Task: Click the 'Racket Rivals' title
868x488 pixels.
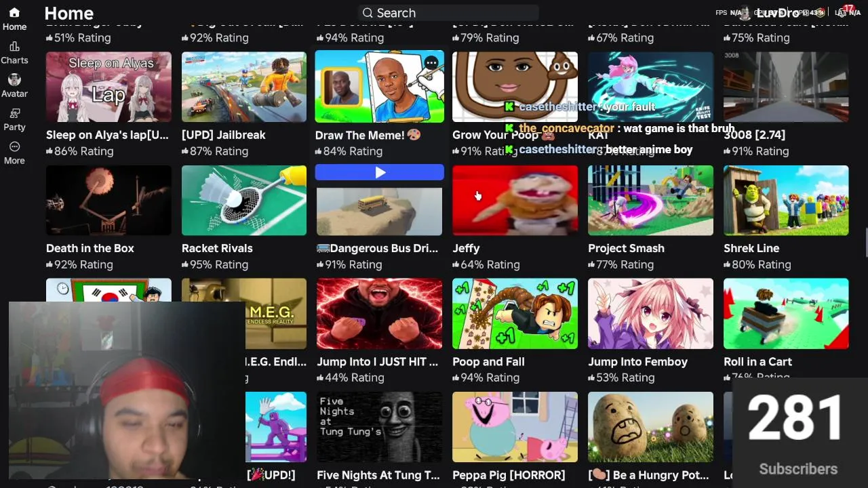Action: (x=217, y=248)
